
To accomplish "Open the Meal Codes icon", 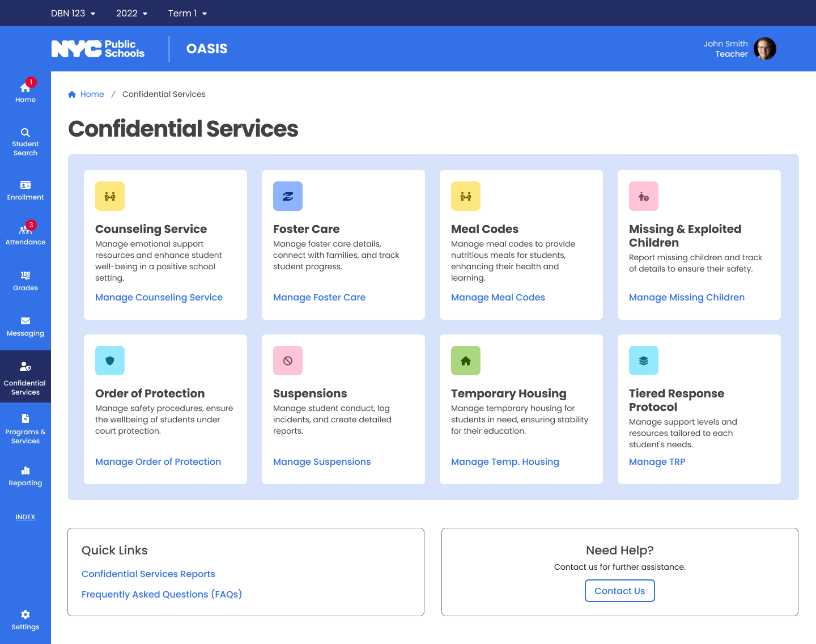I will pyautogui.click(x=465, y=196).
